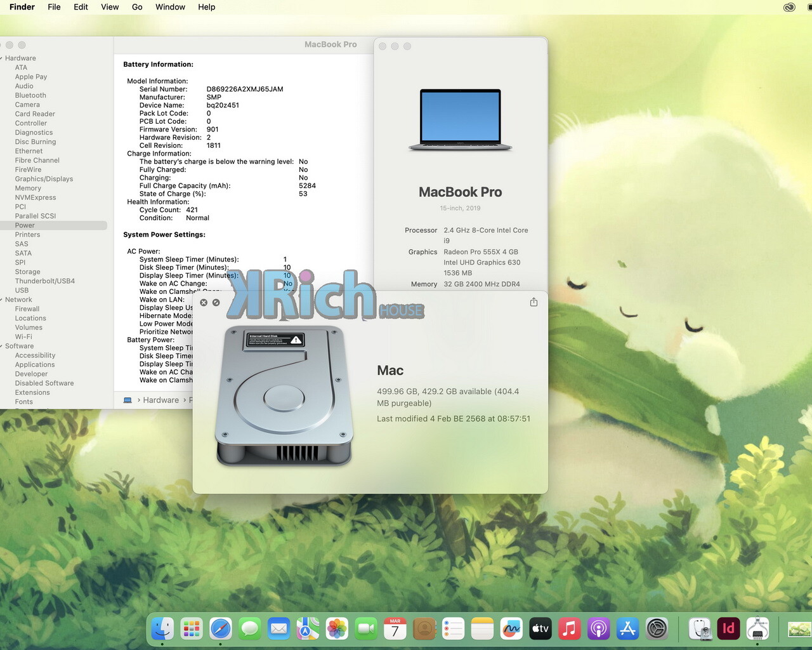The height and width of the screenshot is (650, 812).
Task: Click serial number D869226A2XMJ65JAM
Action: coord(245,90)
